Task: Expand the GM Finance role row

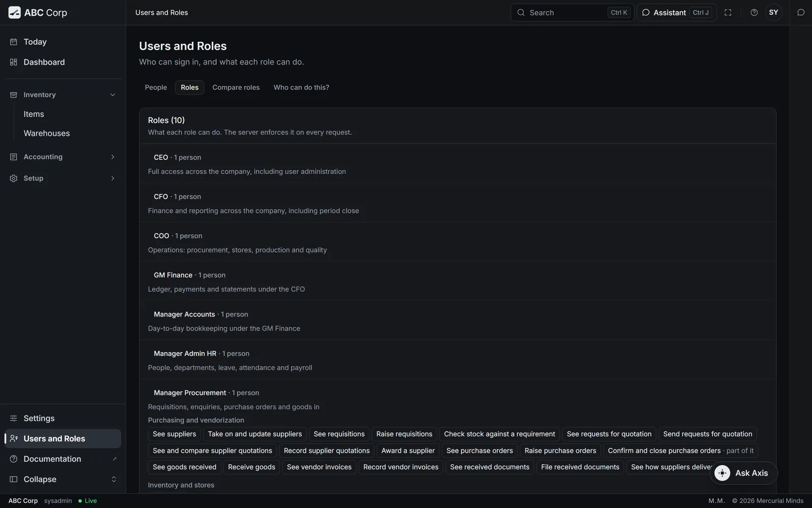Action: click(458, 281)
